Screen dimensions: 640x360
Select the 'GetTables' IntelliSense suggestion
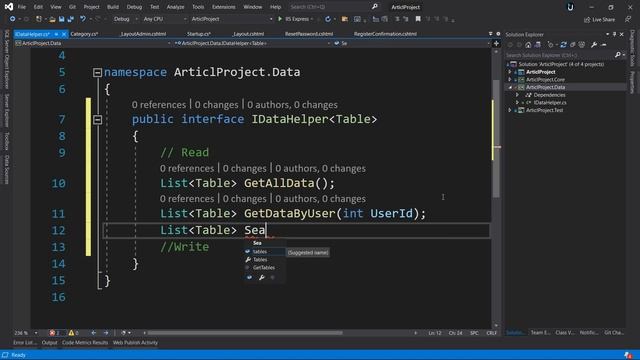click(264, 268)
